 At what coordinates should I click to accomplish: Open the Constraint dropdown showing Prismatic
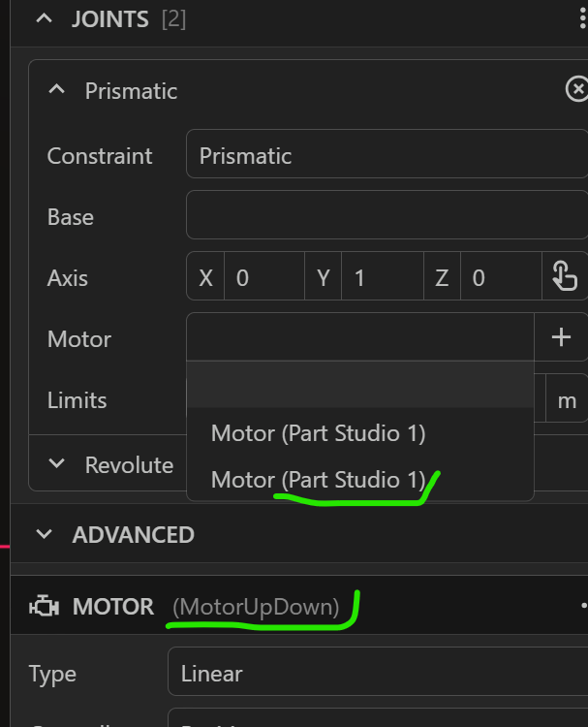coord(386,155)
